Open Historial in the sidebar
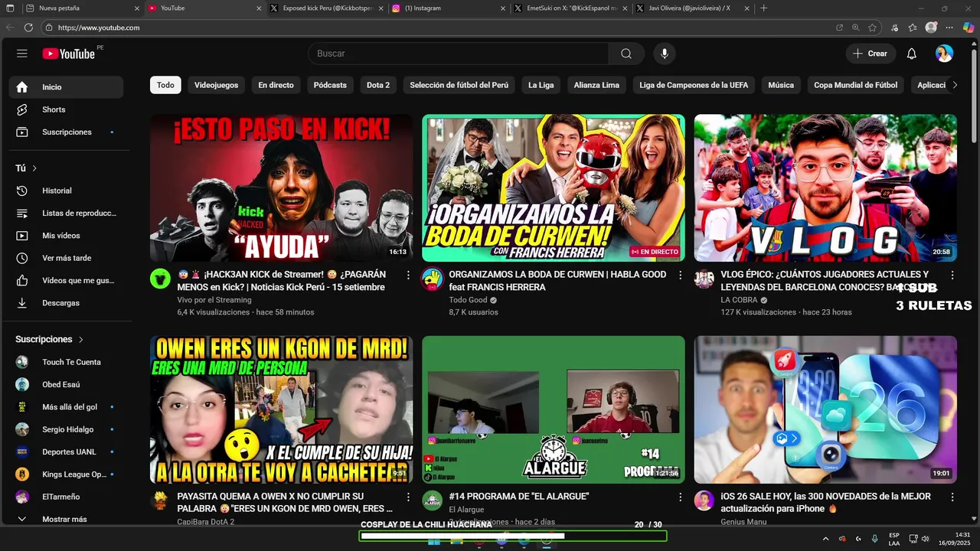Image resolution: width=980 pixels, height=551 pixels. (66, 191)
